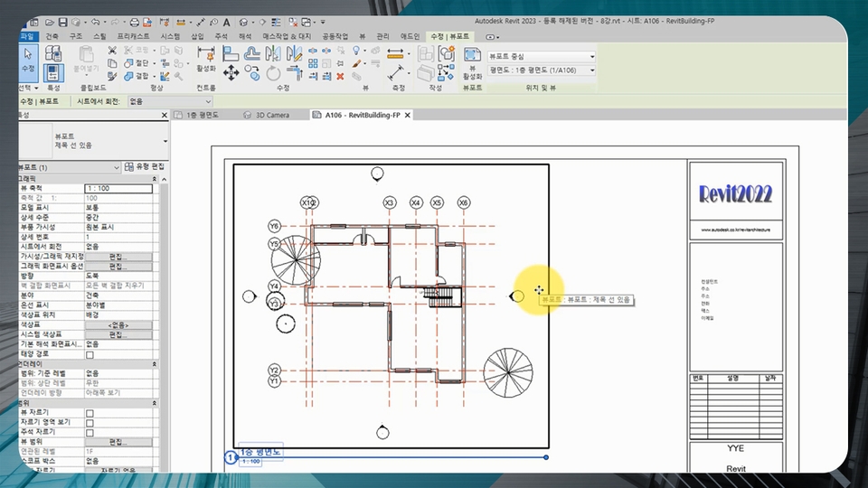Click the 1층 평면도 viewport title
This screenshot has height=488, width=868.
(260, 452)
